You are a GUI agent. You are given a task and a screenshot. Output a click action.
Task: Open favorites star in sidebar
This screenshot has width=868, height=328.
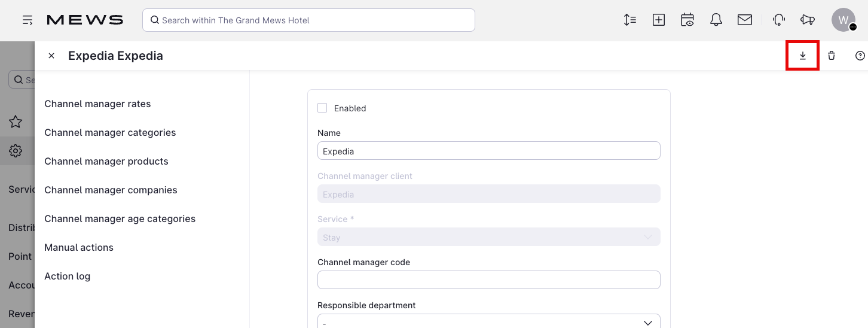click(x=16, y=122)
